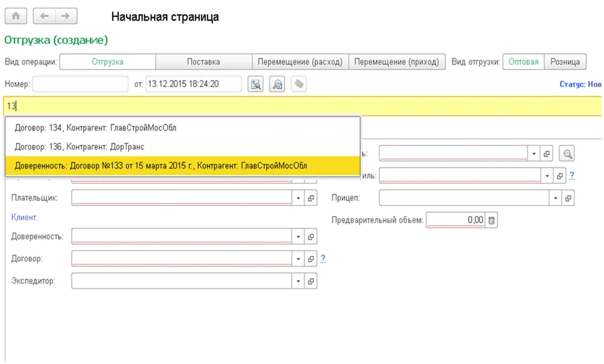Expand the Доверенность dropdown
Viewport: 604px width, 364px height.
tap(298, 237)
